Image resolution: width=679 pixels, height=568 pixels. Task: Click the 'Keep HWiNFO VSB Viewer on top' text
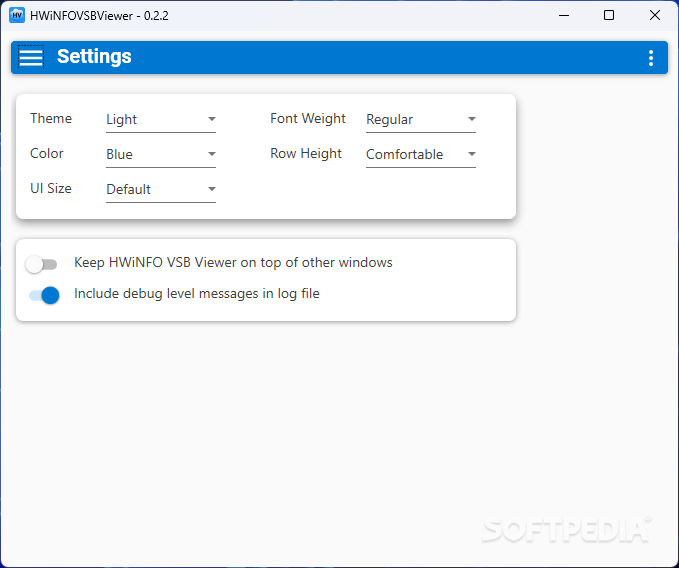pos(233,262)
